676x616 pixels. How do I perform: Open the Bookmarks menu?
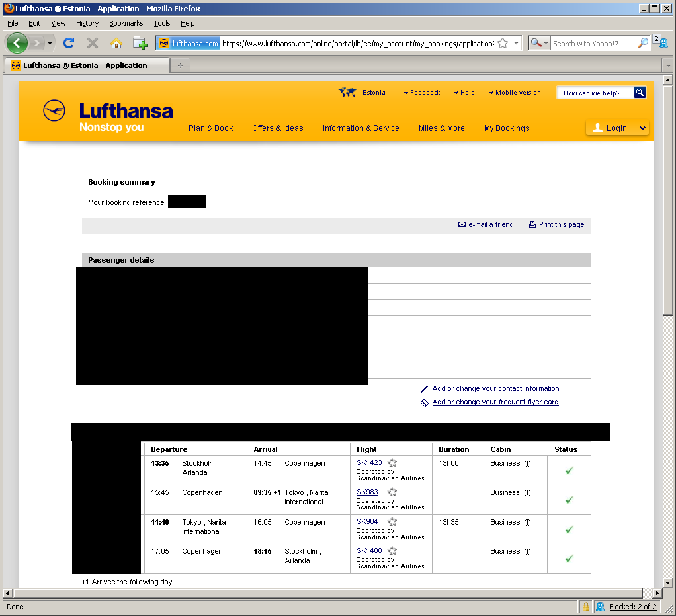click(x=126, y=23)
